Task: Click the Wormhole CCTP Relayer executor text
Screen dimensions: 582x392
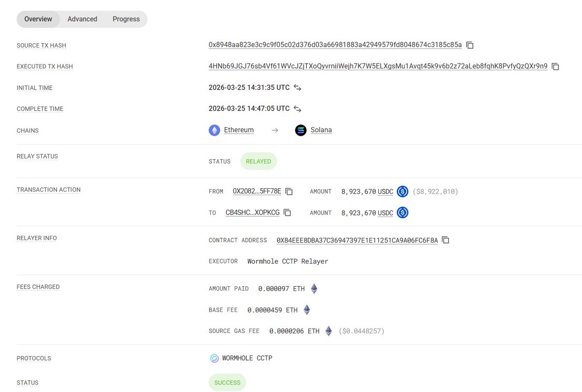Action: 288,261
